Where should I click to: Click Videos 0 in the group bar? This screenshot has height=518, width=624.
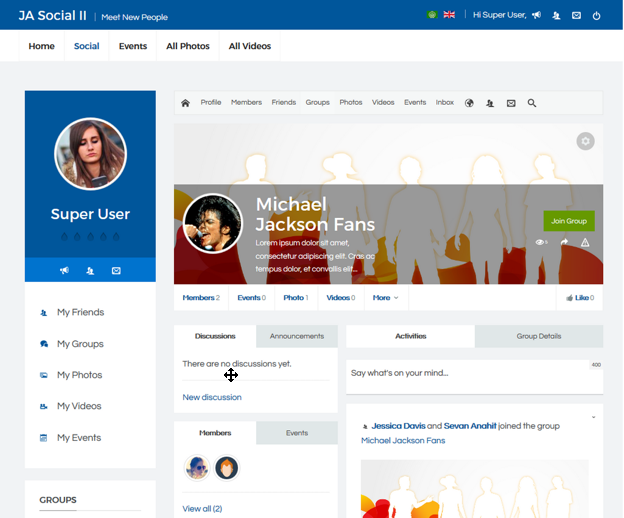click(x=341, y=298)
